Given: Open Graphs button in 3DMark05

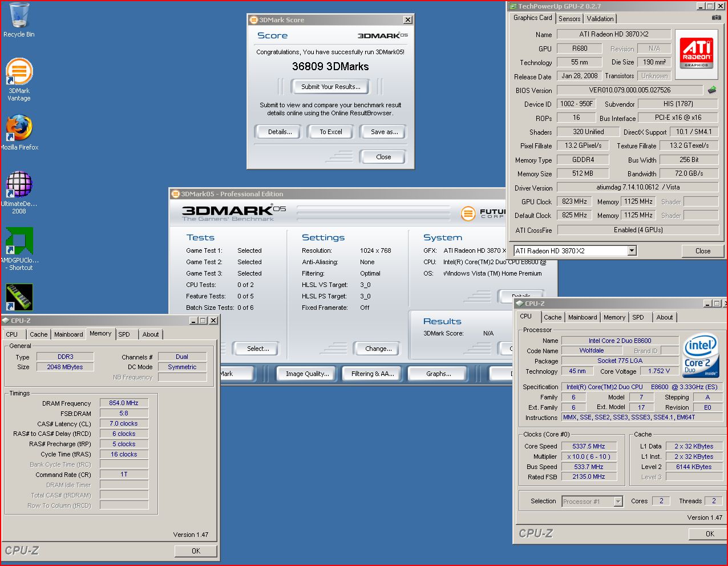Looking at the screenshot, I should pos(438,374).
